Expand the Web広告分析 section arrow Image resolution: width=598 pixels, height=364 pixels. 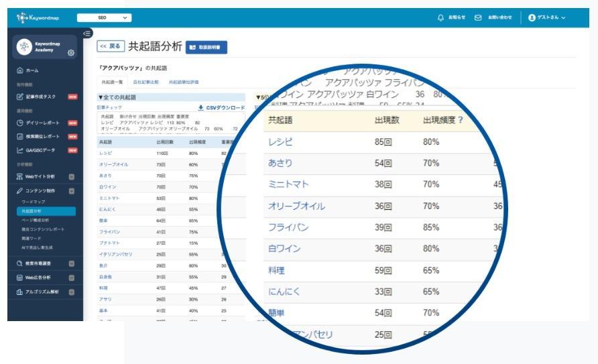pos(71,278)
